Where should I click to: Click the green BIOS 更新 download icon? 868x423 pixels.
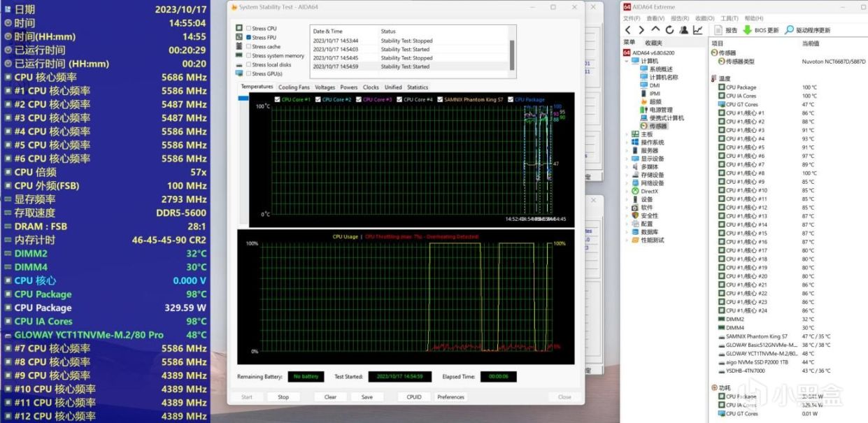(x=748, y=30)
